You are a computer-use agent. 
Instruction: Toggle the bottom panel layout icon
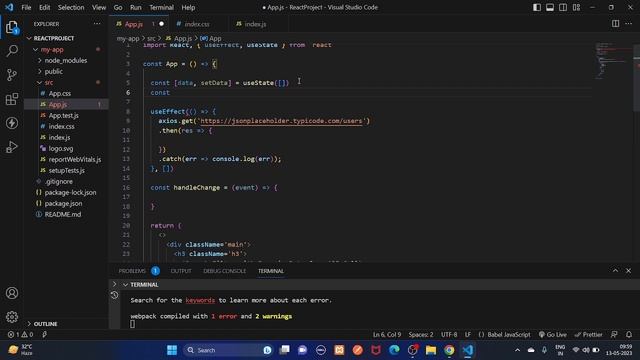(x=550, y=7)
